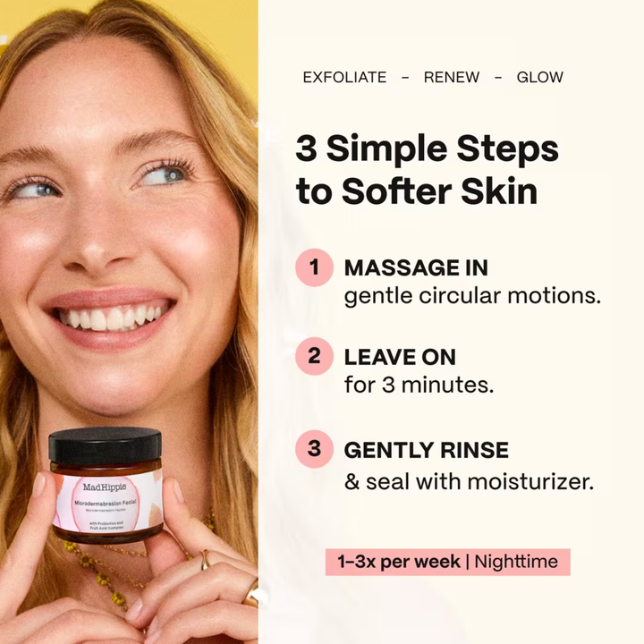644x644 pixels.
Task: Click the pink step 3 circle
Action: tap(314, 449)
